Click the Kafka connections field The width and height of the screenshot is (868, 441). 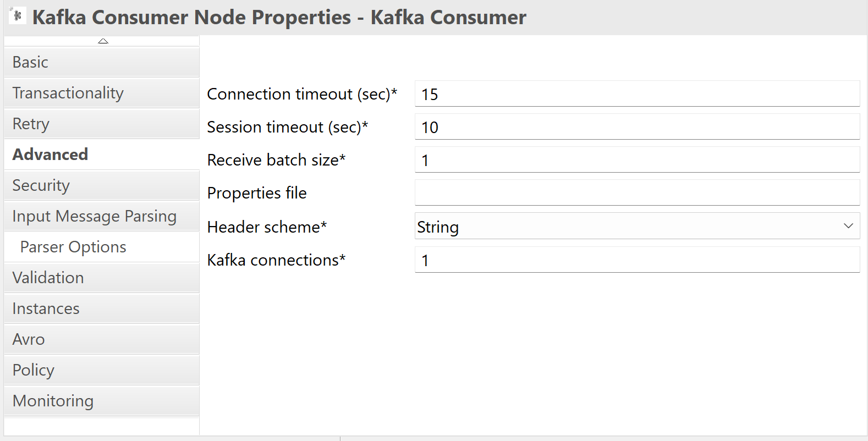[637, 260]
